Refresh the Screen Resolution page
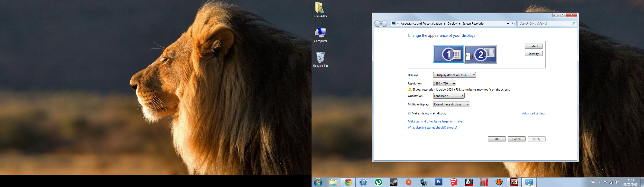644x187 pixels. tap(513, 24)
